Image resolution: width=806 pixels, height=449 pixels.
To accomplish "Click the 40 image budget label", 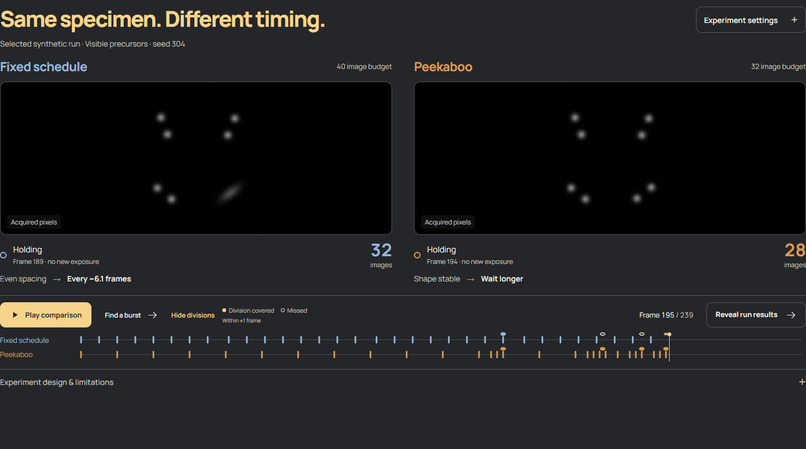I will tap(364, 66).
